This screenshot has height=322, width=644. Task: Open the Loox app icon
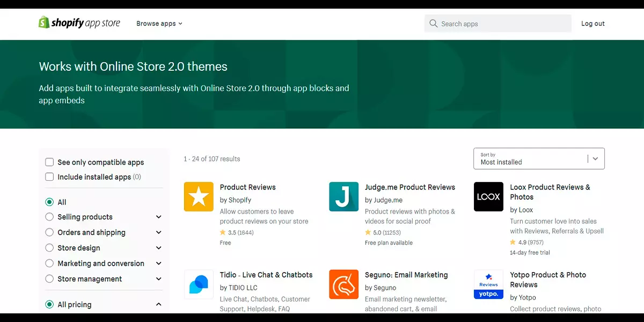(x=488, y=196)
